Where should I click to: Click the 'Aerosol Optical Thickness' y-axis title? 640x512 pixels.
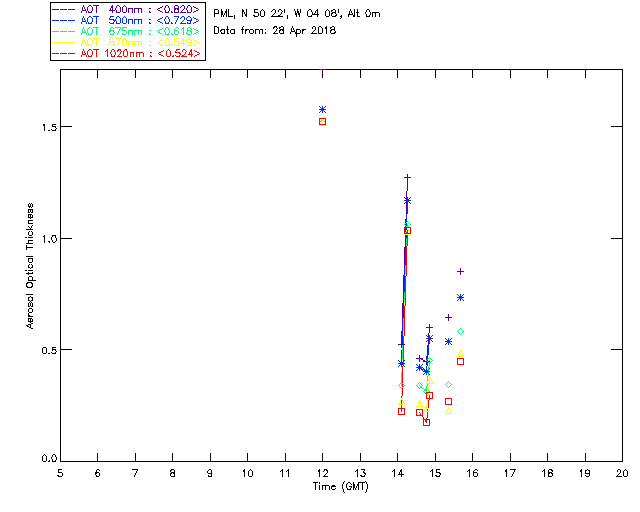pos(30,266)
